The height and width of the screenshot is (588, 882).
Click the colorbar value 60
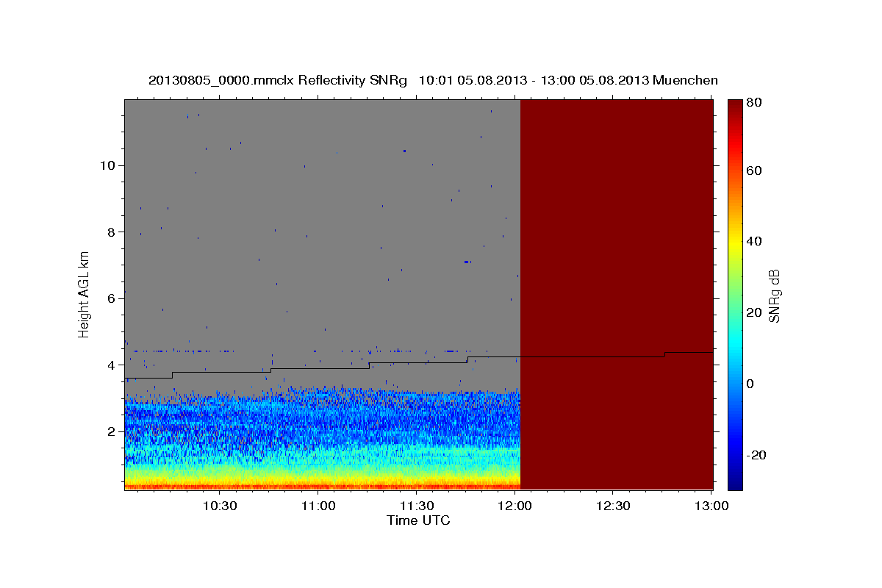(x=753, y=171)
